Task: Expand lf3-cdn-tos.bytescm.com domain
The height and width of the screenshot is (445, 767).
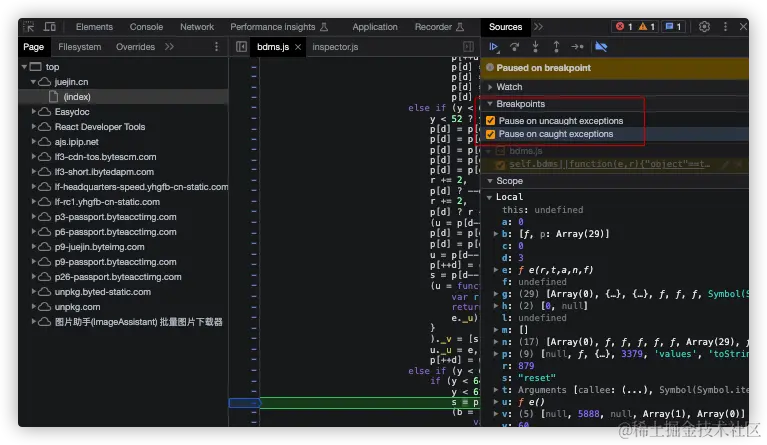Action: [33, 157]
